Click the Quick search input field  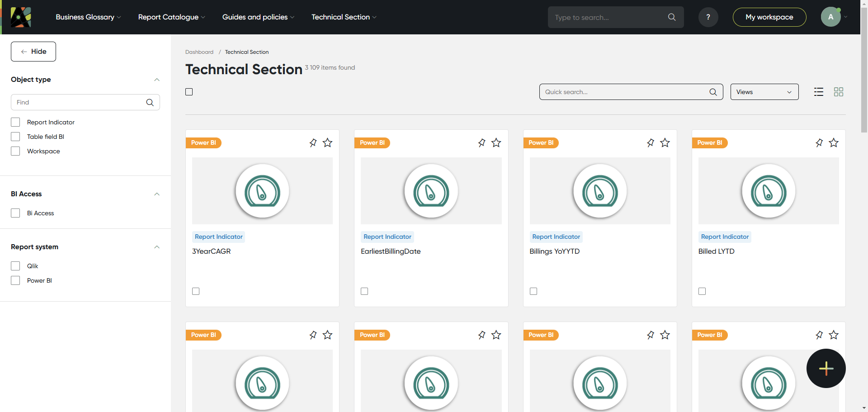[x=626, y=92]
